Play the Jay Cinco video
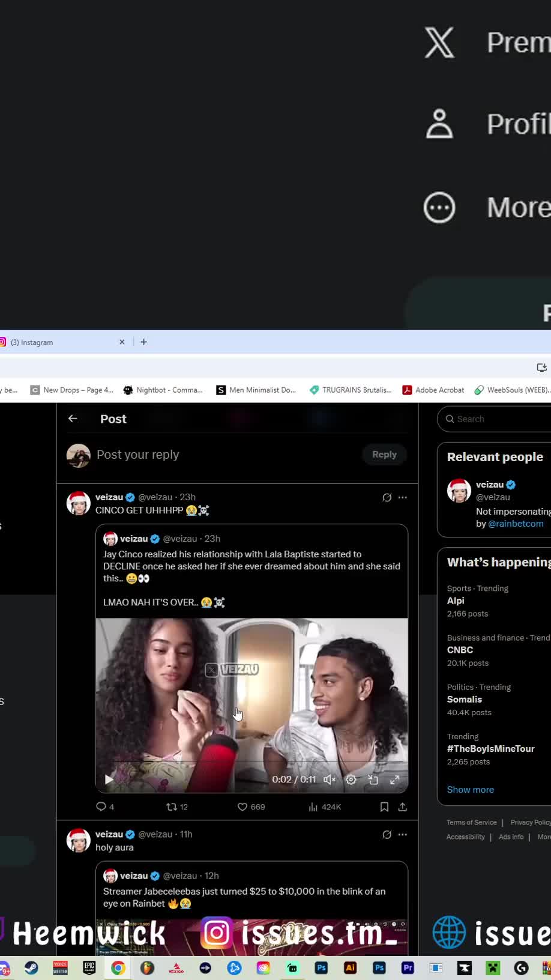Screen dimensions: 551x980 click(109, 779)
